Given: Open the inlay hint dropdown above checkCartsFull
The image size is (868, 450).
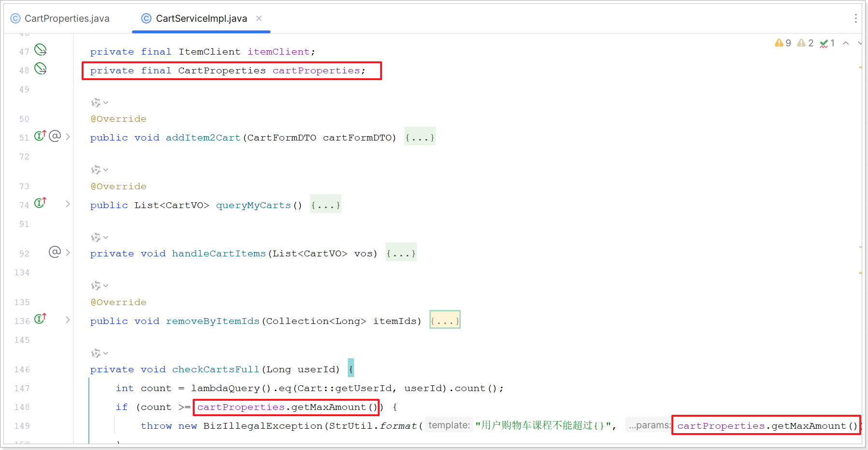Looking at the screenshot, I should coord(100,353).
